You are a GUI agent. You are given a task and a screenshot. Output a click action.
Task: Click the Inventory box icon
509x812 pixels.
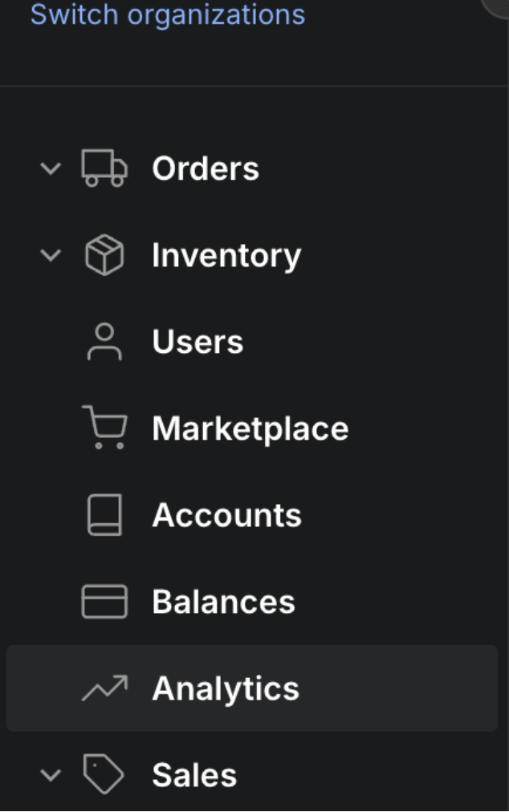[x=104, y=256]
